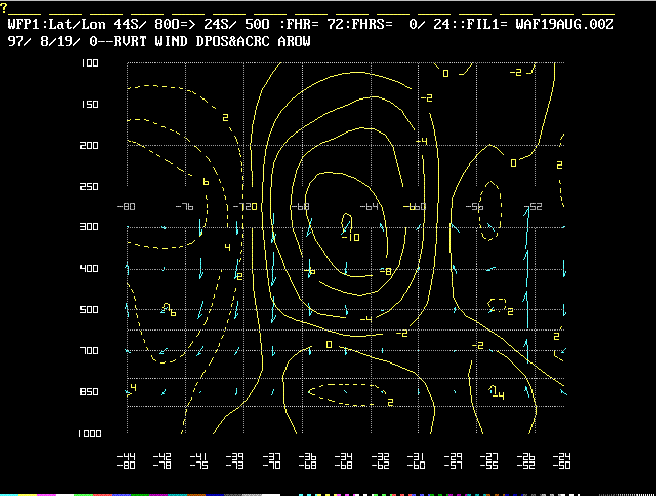This screenshot has width=656, height=496.
Task: Click the 'RVRT' word in second header line
Action: pyautogui.click(x=130, y=41)
